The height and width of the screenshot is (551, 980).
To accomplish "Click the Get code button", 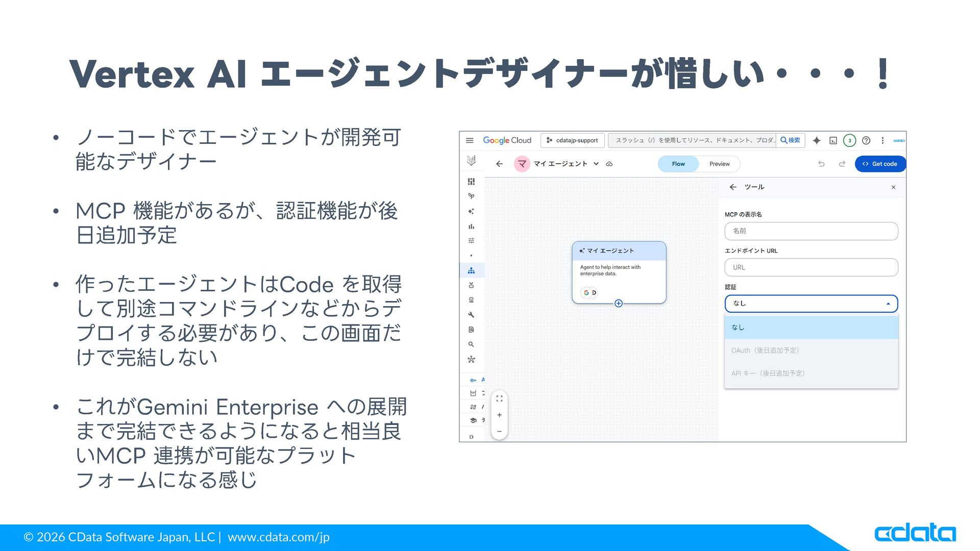I will pyautogui.click(x=879, y=164).
